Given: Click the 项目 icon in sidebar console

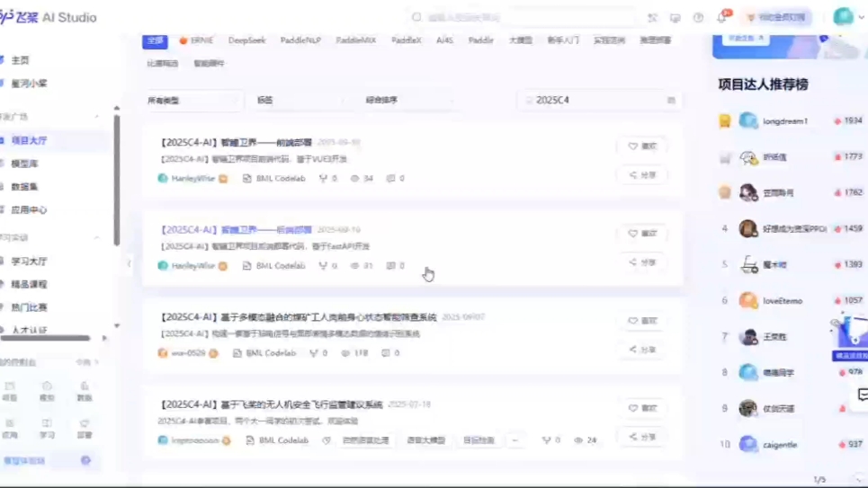Looking at the screenshot, I should click(x=10, y=391).
